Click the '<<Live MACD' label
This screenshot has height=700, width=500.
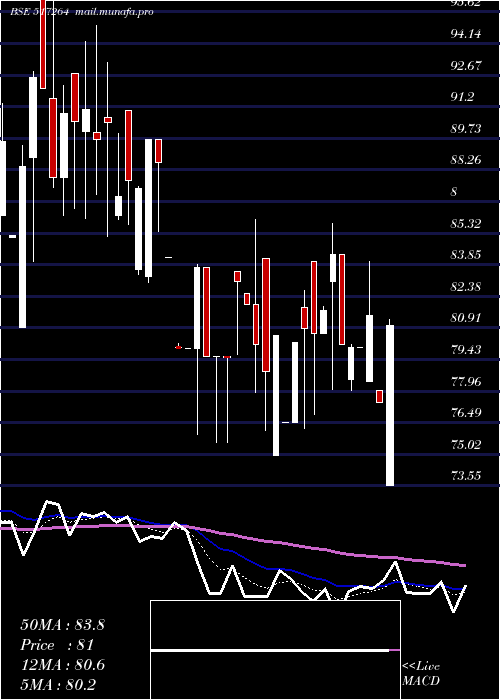pyautogui.click(x=421, y=674)
